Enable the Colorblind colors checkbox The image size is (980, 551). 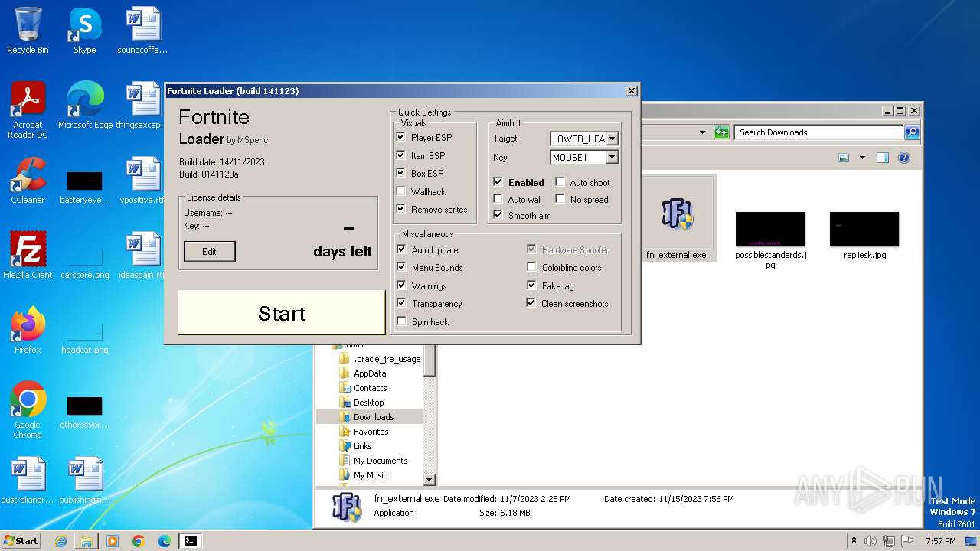click(x=531, y=267)
